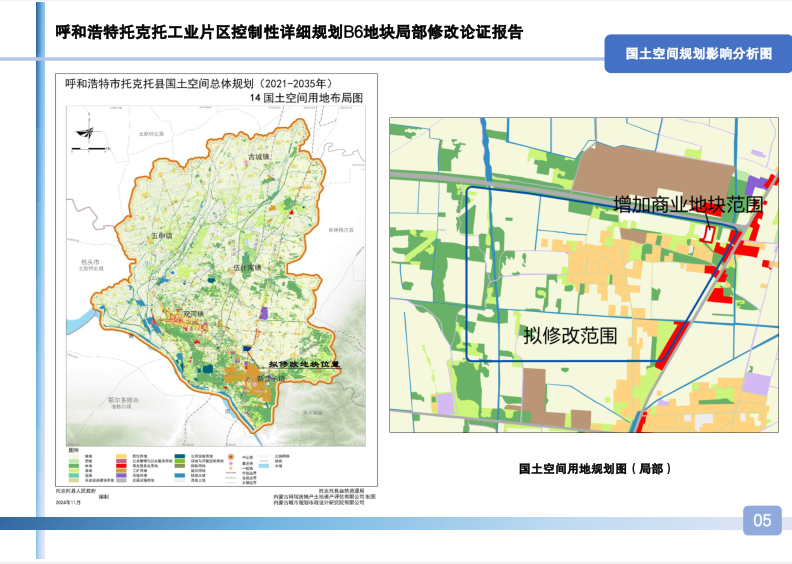This screenshot has height=564, width=792.
Task: Click the 伍什家镇 town label on map
Action: point(247,268)
